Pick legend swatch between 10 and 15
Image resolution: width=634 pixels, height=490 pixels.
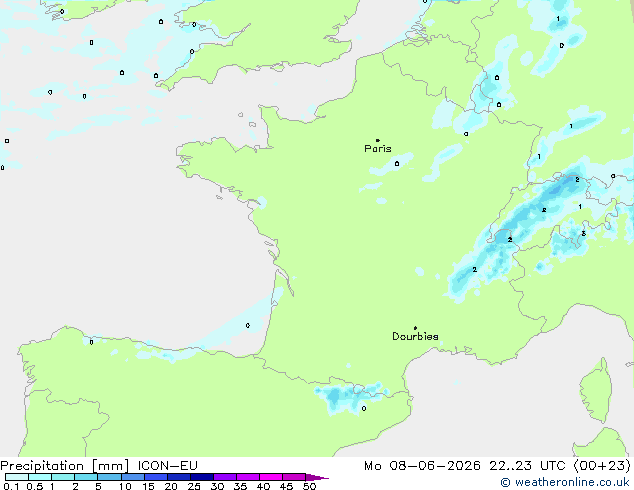pyautogui.click(x=133, y=477)
